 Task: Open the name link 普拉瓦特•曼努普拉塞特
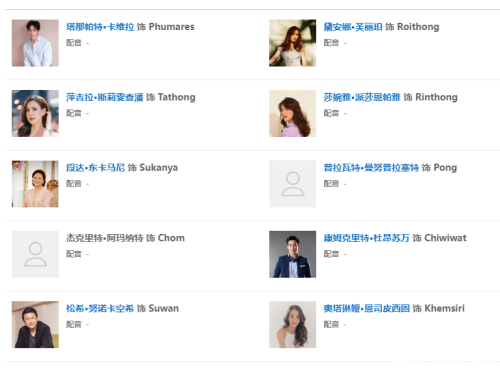tap(371, 167)
